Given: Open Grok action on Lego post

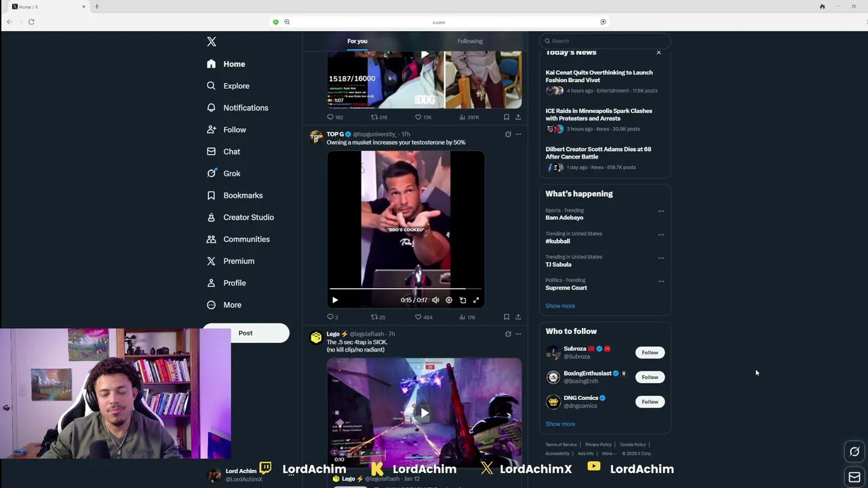Looking at the screenshot, I should tap(508, 334).
